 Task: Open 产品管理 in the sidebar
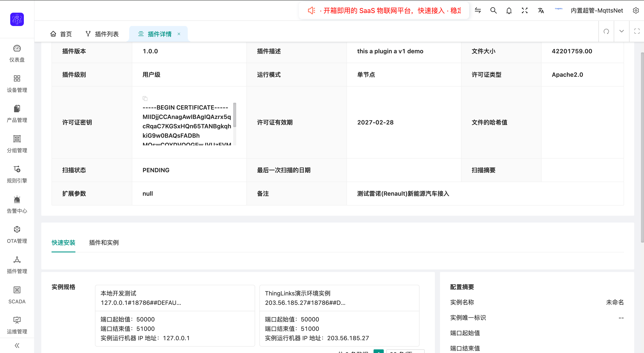tap(17, 114)
